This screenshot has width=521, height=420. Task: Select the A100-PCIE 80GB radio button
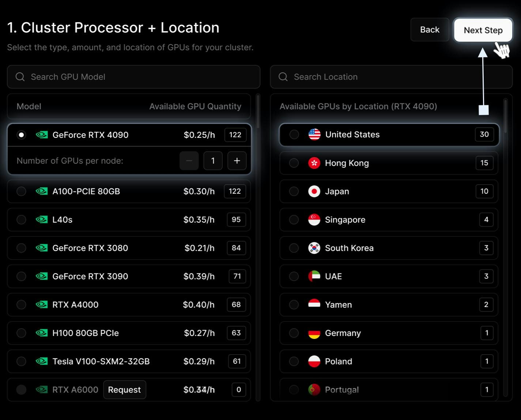[22, 191]
